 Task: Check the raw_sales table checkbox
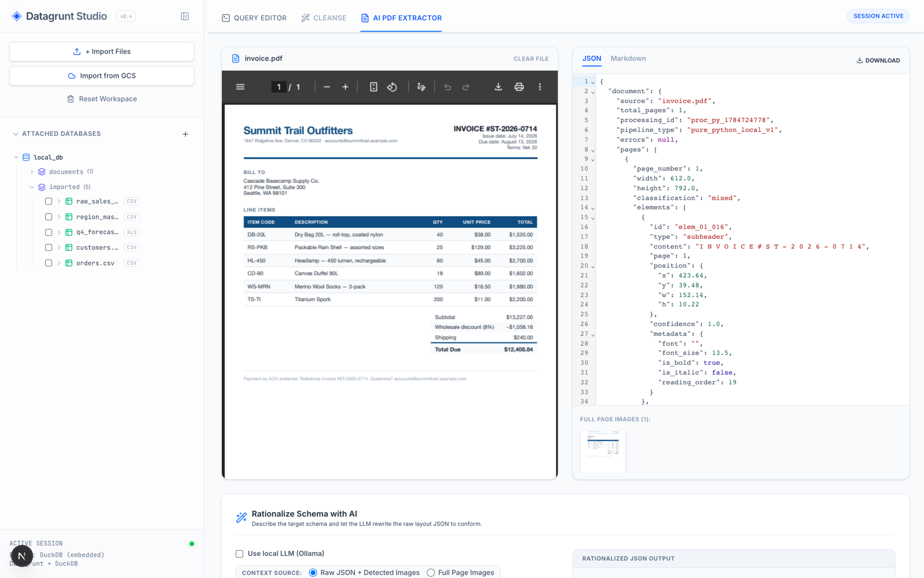tap(49, 201)
